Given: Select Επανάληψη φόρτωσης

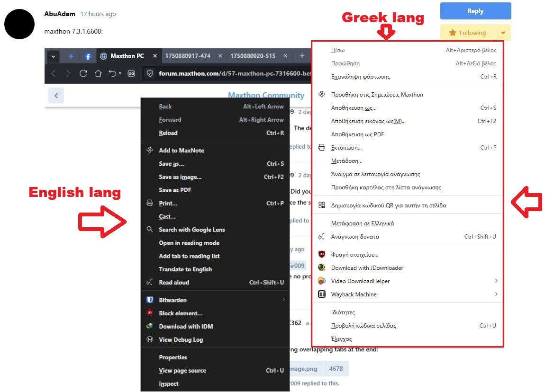Looking at the screenshot, I should tap(408, 76).
